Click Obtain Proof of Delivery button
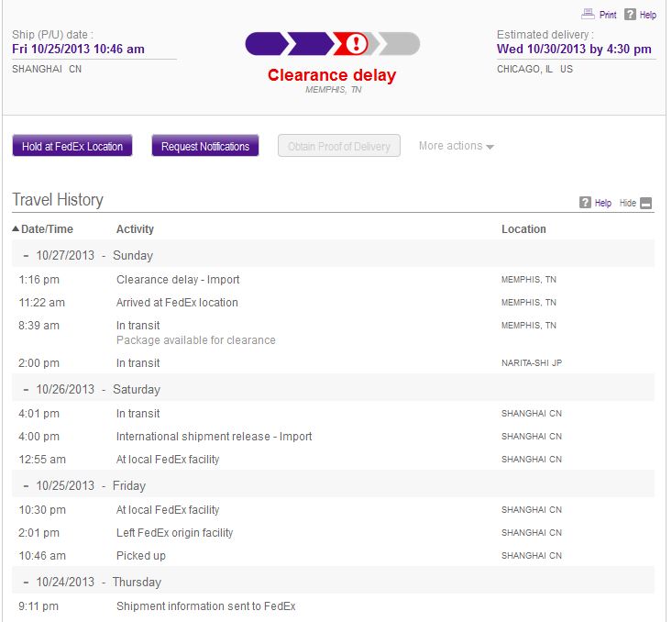This screenshot has width=672, height=622. [x=339, y=146]
